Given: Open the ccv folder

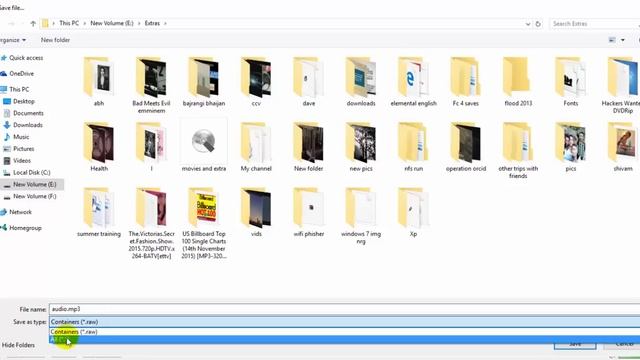Looking at the screenshot, I should pyautogui.click(x=256, y=82).
